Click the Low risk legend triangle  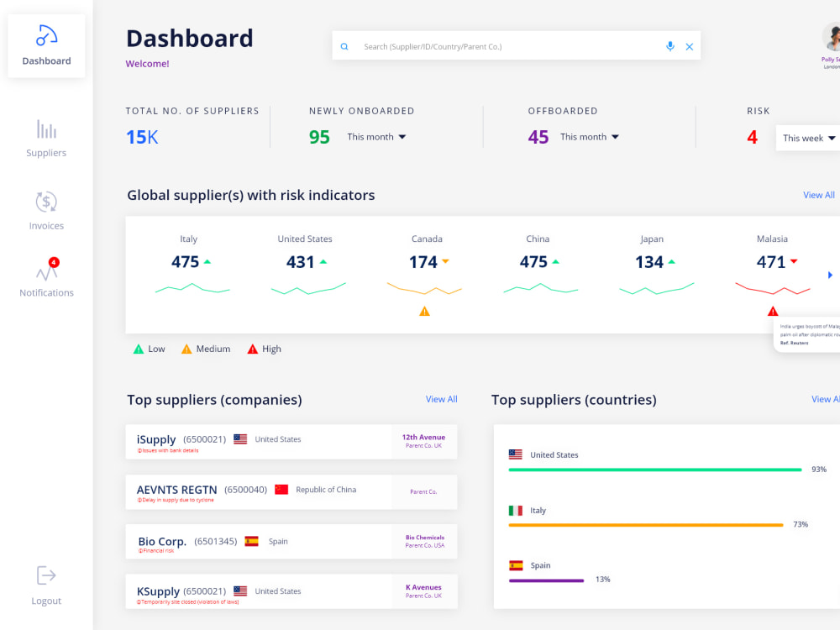point(139,349)
